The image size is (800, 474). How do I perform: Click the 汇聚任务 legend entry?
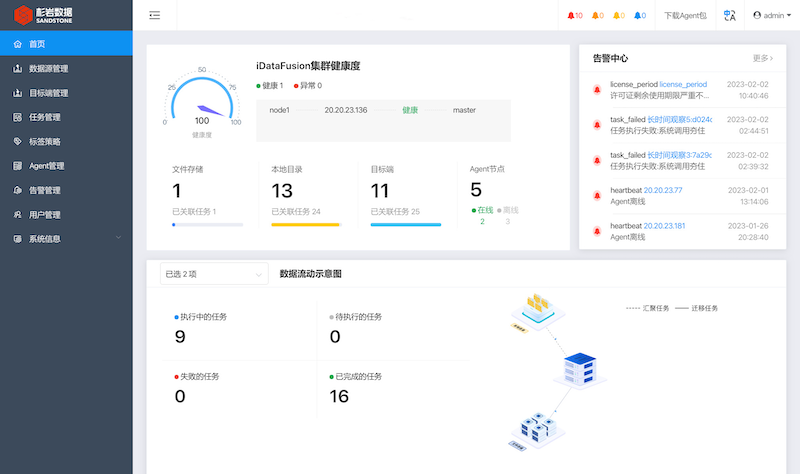(x=647, y=308)
